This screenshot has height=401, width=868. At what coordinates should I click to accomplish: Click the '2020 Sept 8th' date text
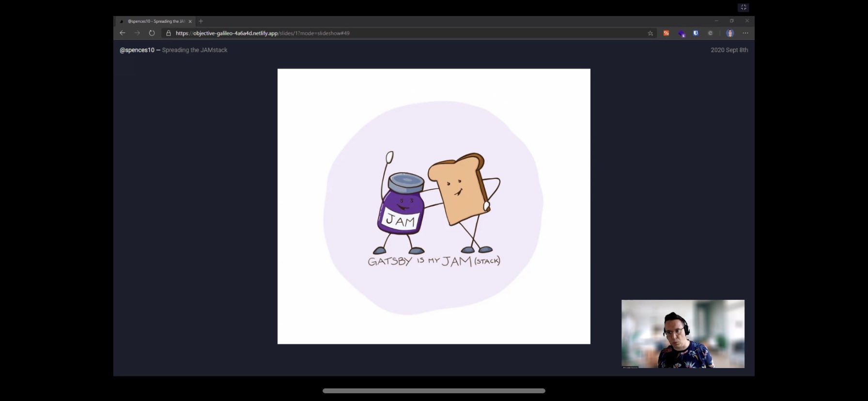[729, 50]
